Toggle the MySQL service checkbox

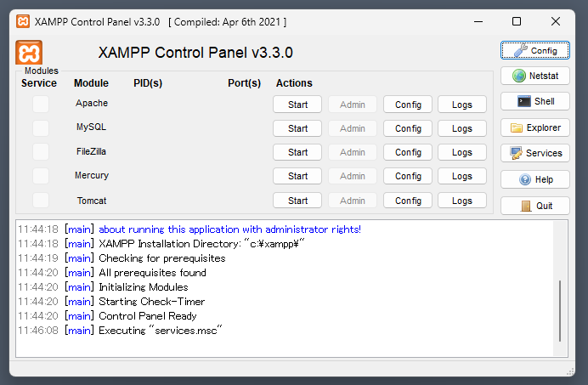click(x=41, y=128)
